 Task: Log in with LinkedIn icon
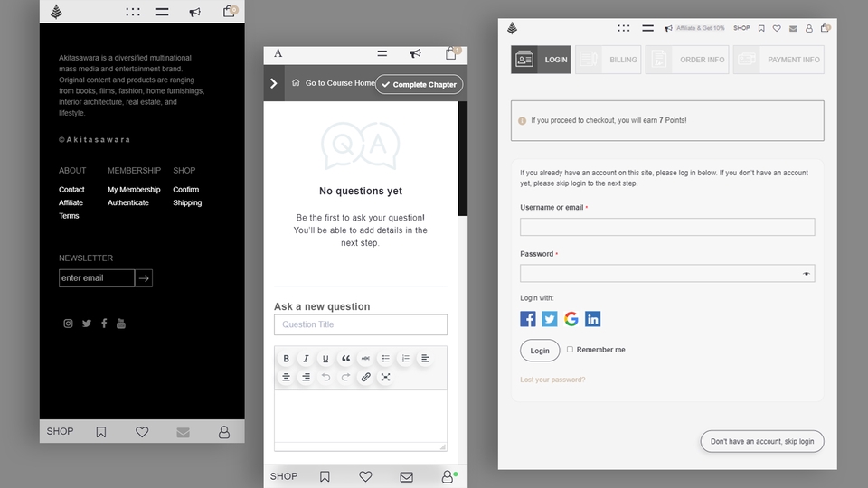point(592,319)
